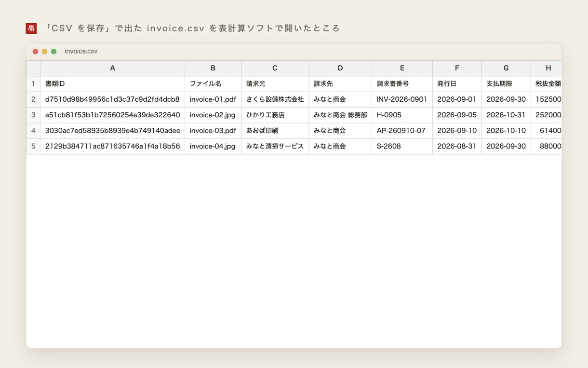Screen dimensions: 588x368
Task: Click the 書類ID header cell
Action: 112,84
